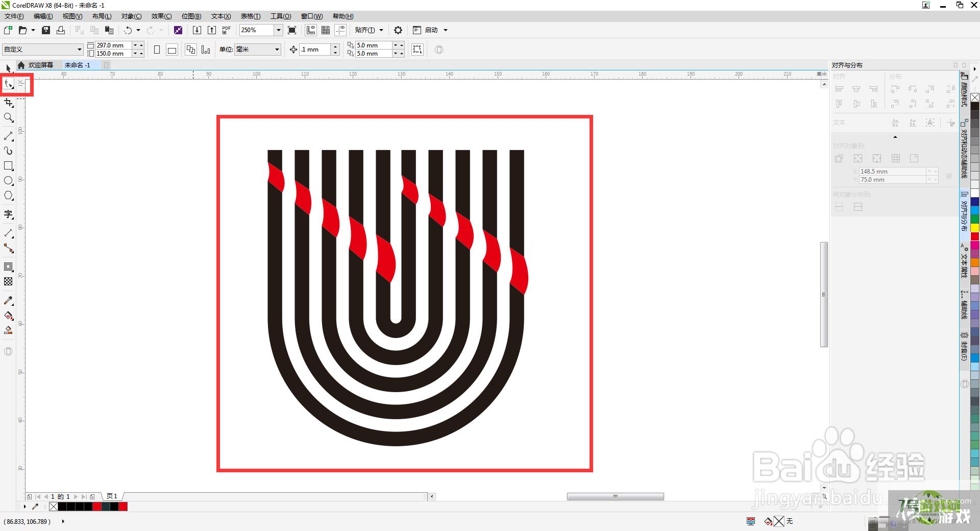980x531 pixels.
Task: Pick the No Color swatch in document palette
Action: click(54, 506)
